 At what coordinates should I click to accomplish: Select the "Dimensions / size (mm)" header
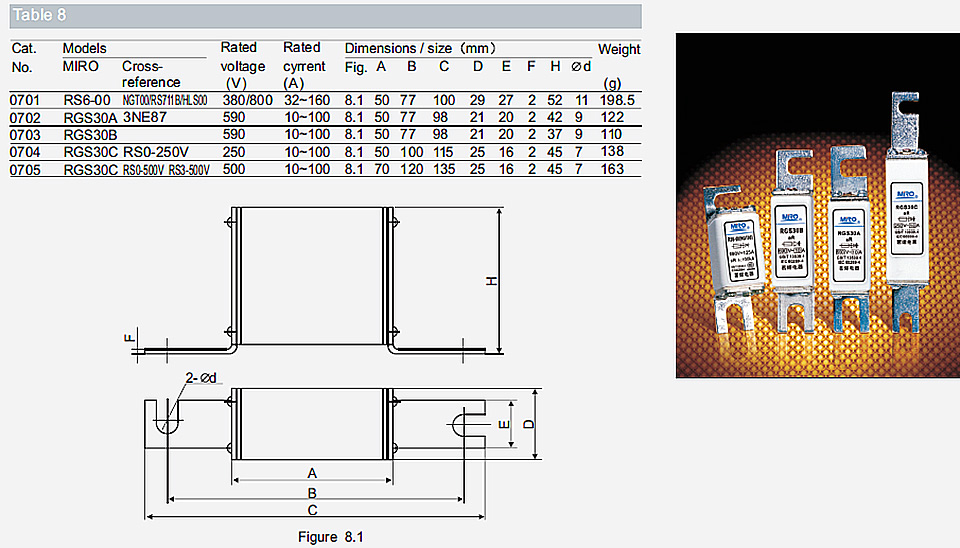[x=420, y=48]
